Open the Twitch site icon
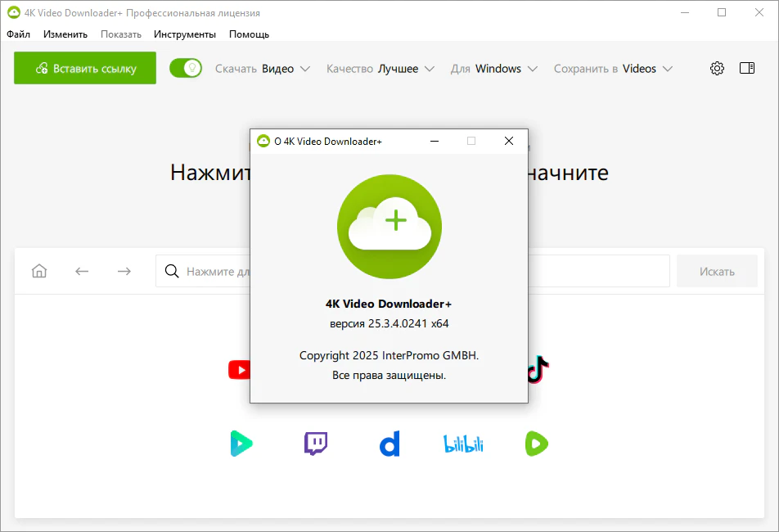This screenshot has width=779, height=532. point(316,444)
